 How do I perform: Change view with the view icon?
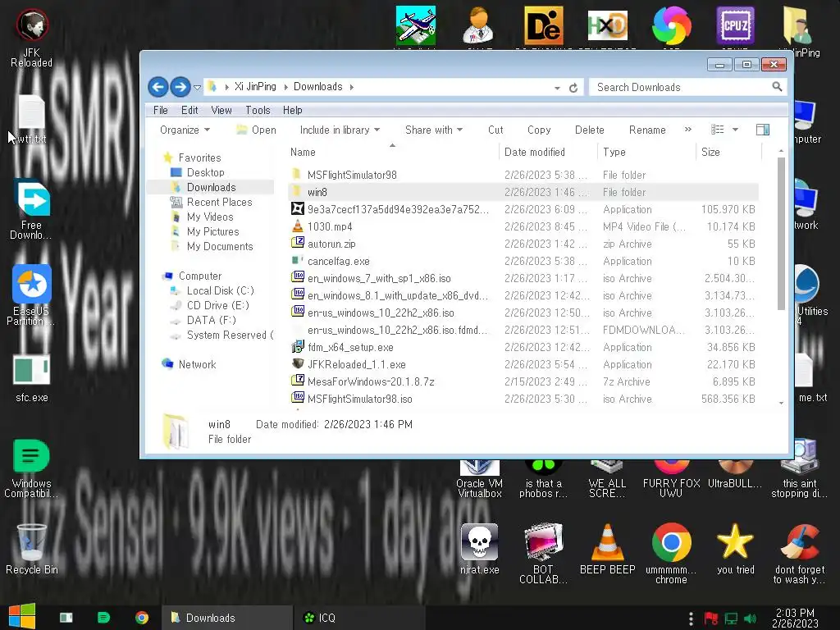point(717,130)
